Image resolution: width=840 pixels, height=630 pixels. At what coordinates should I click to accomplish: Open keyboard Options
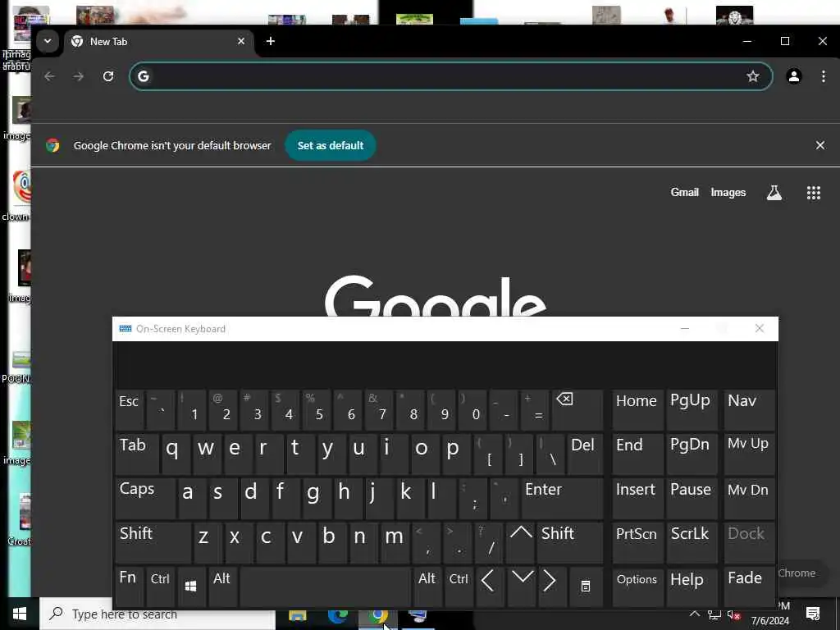tap(637, 587)
